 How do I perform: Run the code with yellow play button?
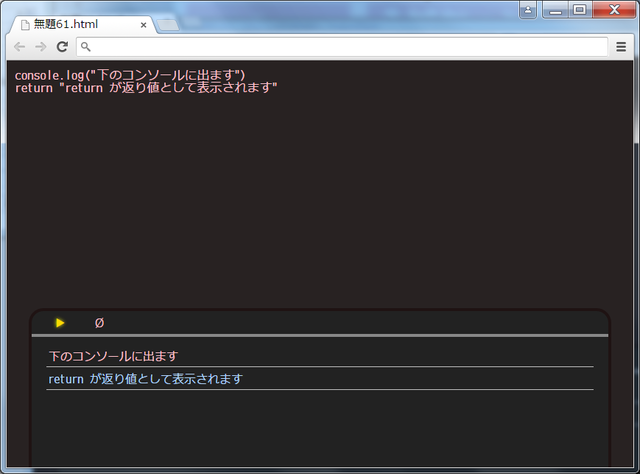60,323
